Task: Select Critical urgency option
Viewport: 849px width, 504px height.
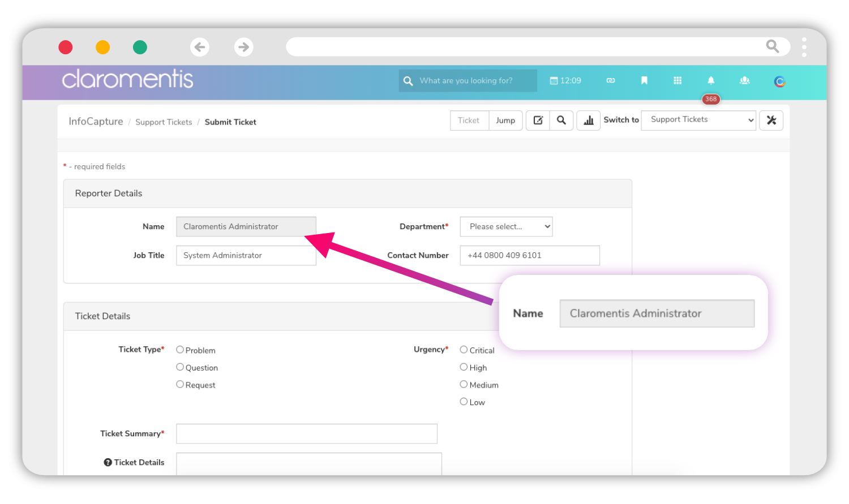Action: 464,350
